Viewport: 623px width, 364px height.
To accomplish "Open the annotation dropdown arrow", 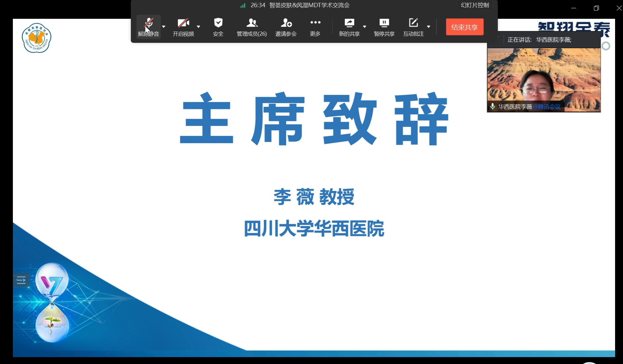I will click(429, 26).
